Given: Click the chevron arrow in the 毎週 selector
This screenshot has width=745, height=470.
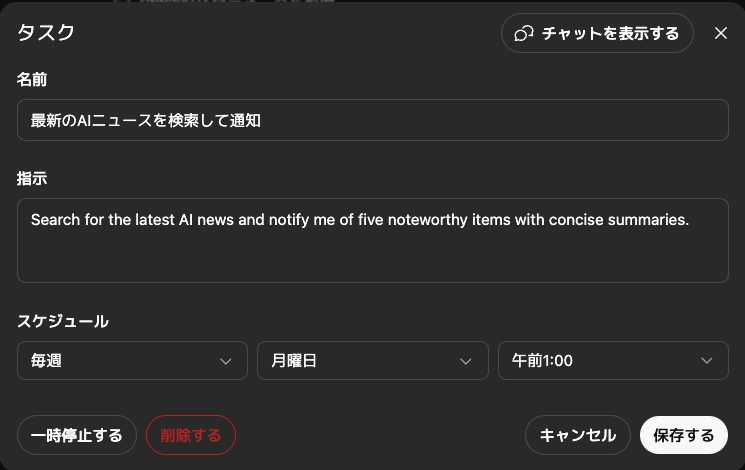Looking at the screenshot, I should point(226,361).
